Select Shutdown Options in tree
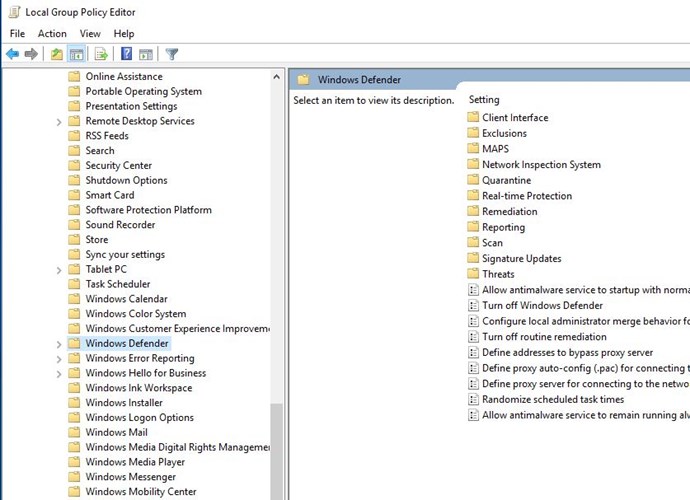This screenshot has width=690, height=500. pyautogui.click(x=126, y=180)
